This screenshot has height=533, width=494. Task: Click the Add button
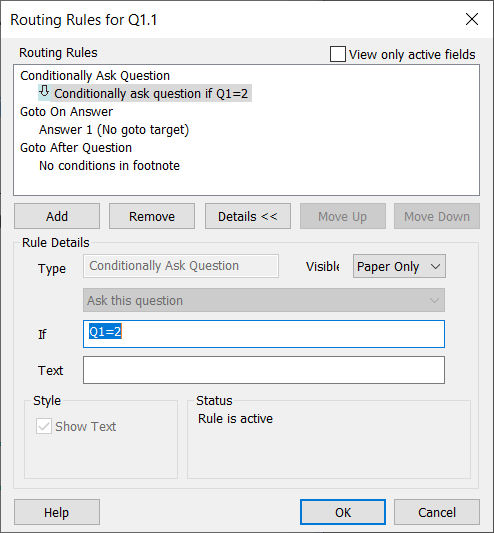pos(57,216)
